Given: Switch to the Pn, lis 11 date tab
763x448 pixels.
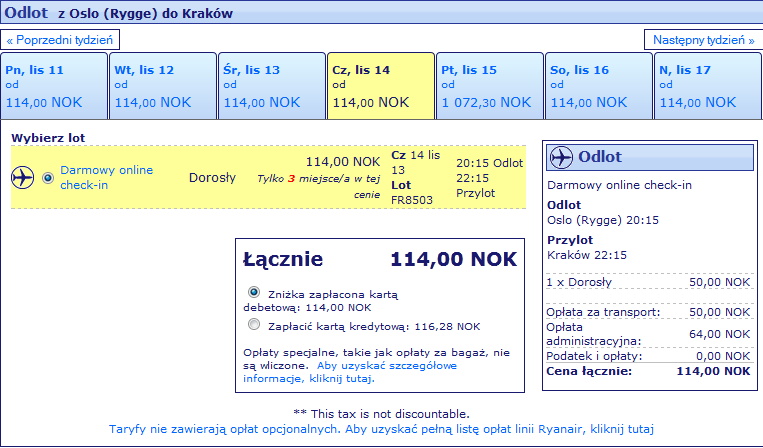Looking at the screenshot, I should [x=54, y=86].
